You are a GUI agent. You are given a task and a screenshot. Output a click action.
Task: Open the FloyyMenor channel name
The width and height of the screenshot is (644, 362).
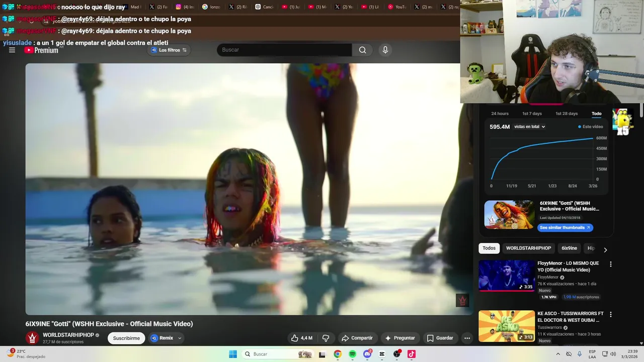tap(548, 278)
